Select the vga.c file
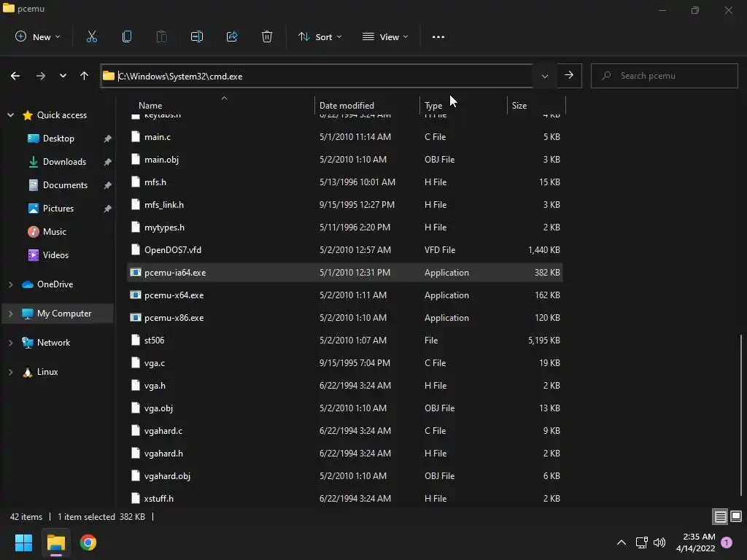Image resolution: width=747 pixels, height=560 pixels. (345, 363)
